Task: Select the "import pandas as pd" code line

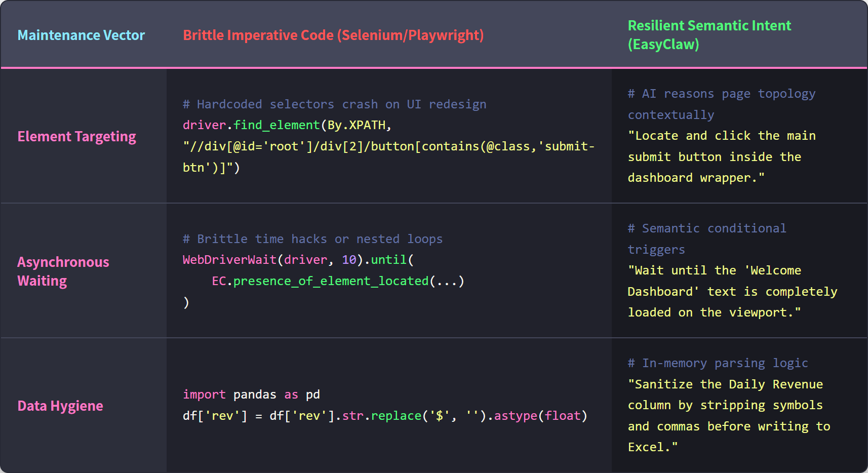Action: tap(251, 395)
